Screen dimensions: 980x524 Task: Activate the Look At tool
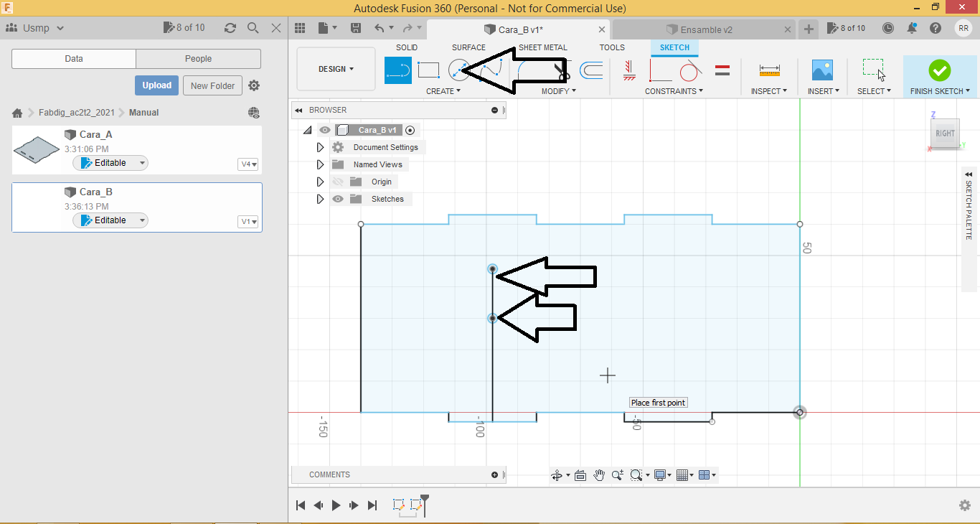pyautogui.click(x=580, y=475)
